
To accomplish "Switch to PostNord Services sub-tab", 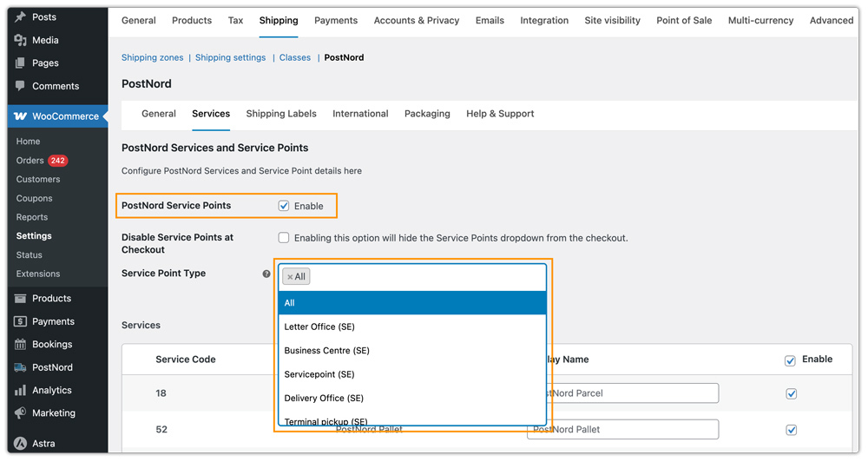I will (211, 114).
